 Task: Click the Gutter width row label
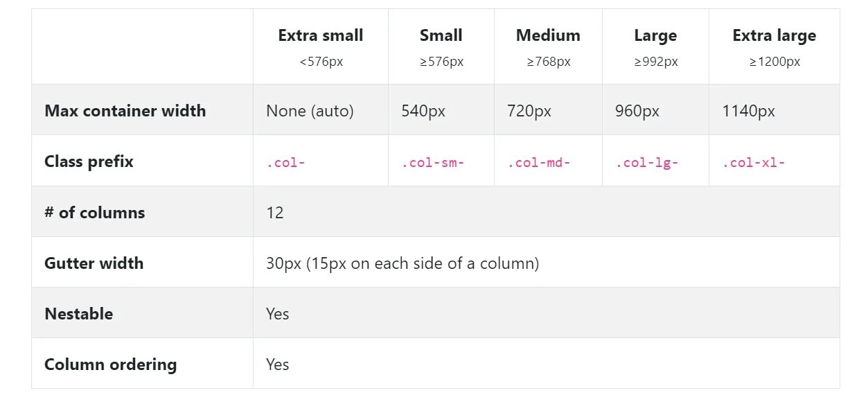pos(94,263)
